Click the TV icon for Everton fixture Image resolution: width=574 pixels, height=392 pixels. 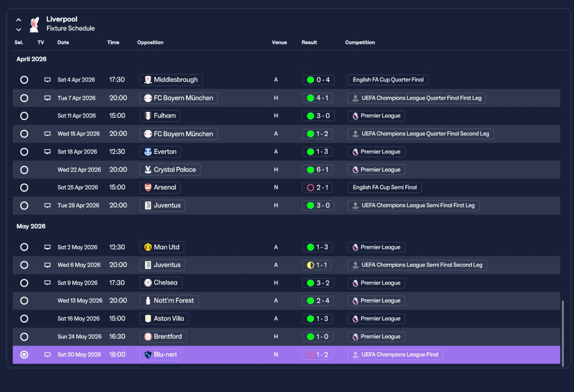pyautogui.click(x=48, y=152)
